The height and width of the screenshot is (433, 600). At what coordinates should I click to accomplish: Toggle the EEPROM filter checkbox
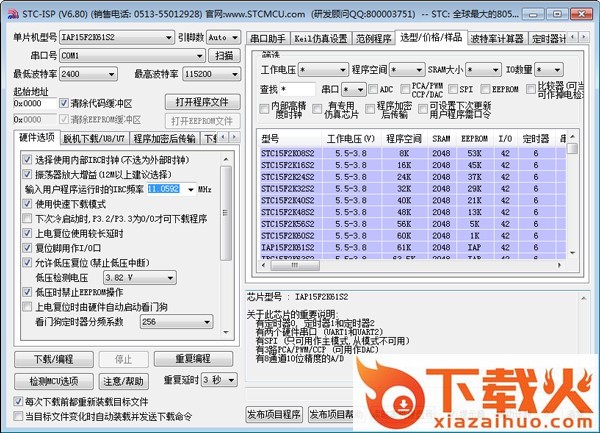click(x=485, y=89)
